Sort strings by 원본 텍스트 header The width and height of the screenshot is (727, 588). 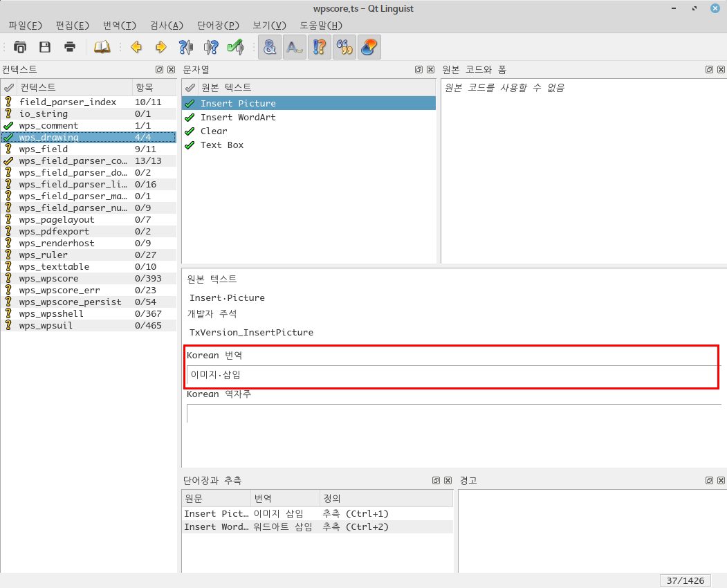[x=317, y=87]
